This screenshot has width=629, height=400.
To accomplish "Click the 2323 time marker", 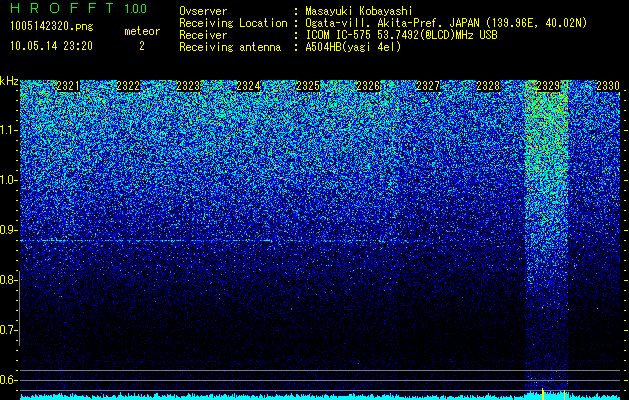I will coord(188,86).
